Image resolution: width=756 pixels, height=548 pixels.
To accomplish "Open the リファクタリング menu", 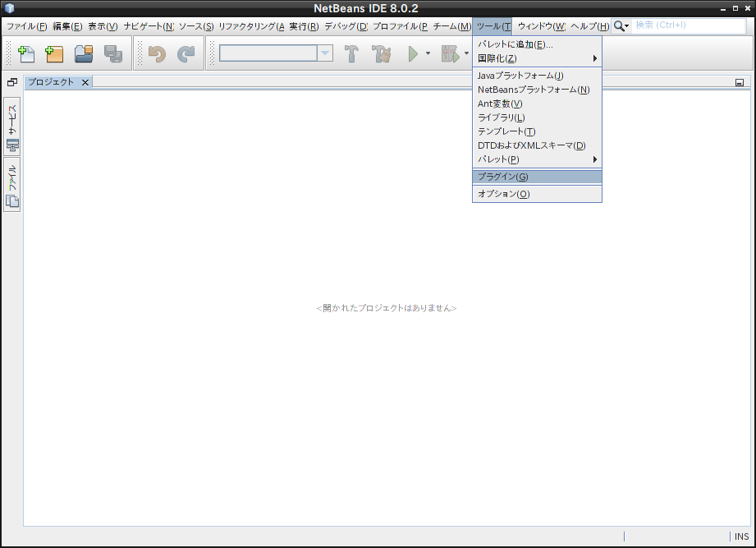I will [251, 26].
